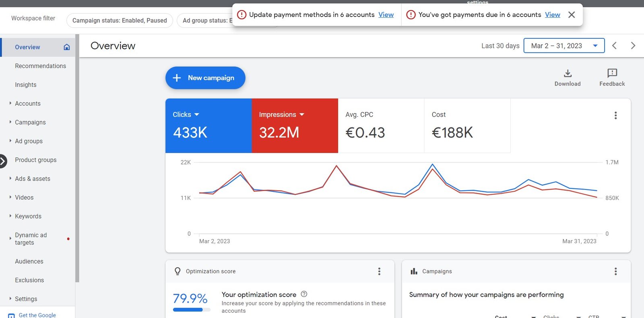Click the 79.9% optimization score value
This screenshot has height=318, width=644.
190,298
